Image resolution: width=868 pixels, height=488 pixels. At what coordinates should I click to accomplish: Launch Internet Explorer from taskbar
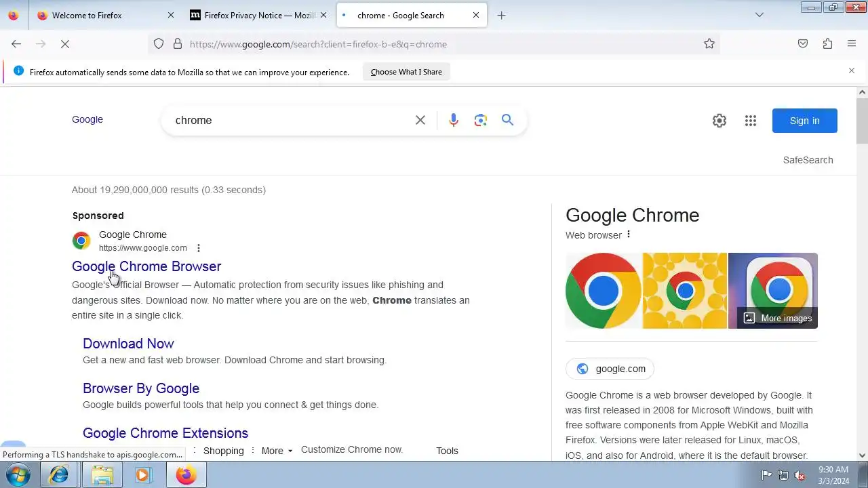(59, 475)
